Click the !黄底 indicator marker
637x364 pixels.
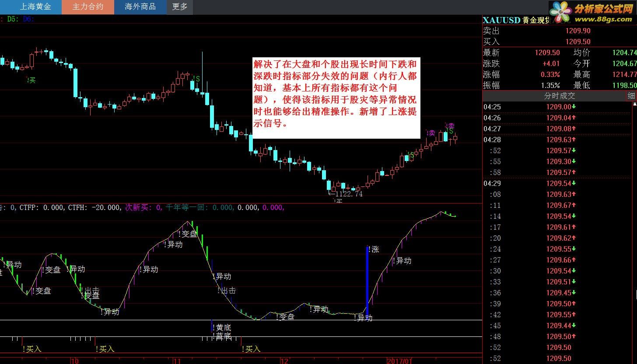click(x=222, y=327)
